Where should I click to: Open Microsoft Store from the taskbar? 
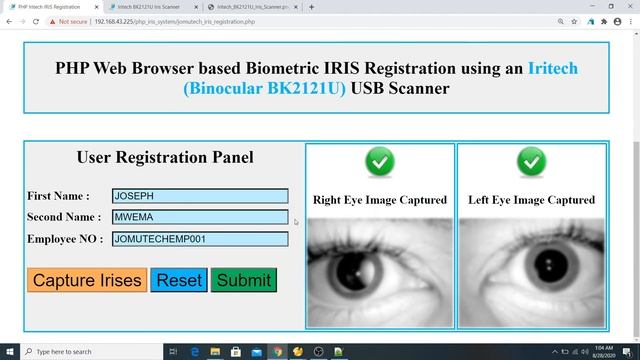point(236,351)
